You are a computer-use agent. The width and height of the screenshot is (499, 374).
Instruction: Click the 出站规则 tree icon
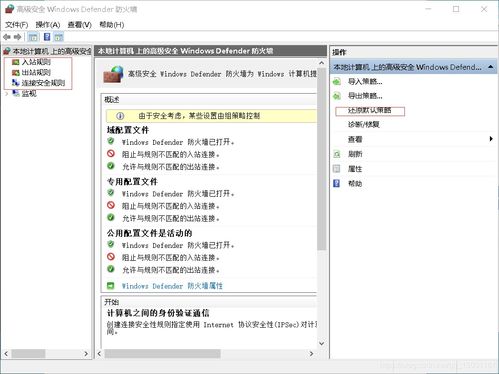coord(16,73)
